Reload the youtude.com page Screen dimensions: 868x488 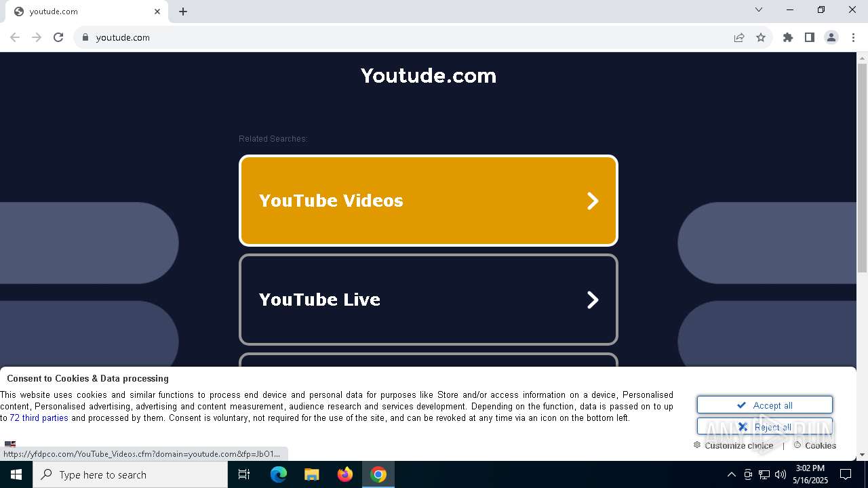tap(58, 37)
